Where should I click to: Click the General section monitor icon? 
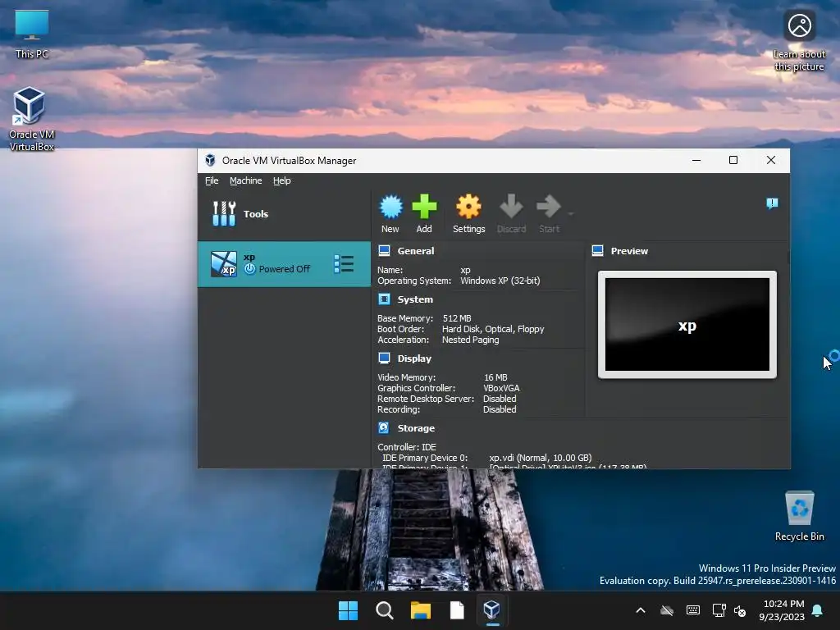[384, 251]
